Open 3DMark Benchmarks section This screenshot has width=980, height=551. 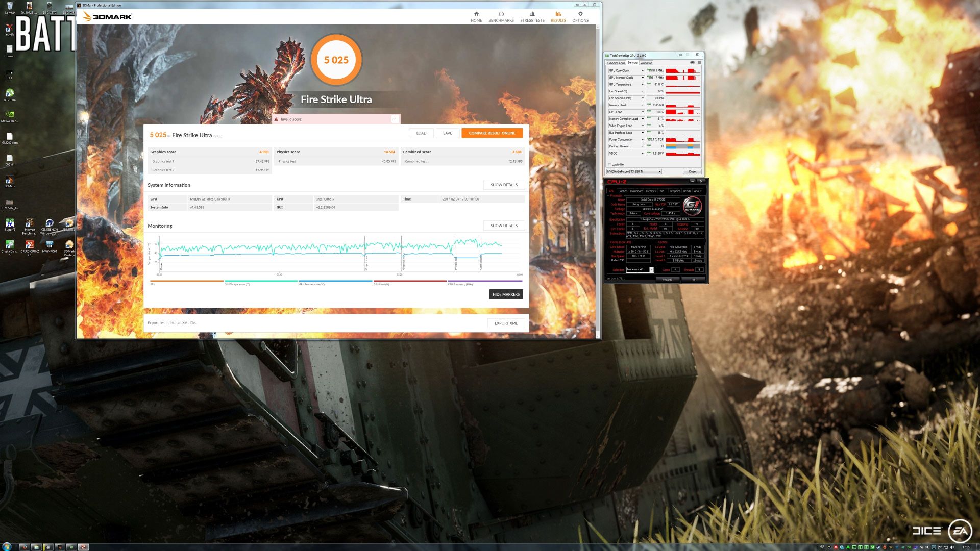coord(501,17)
